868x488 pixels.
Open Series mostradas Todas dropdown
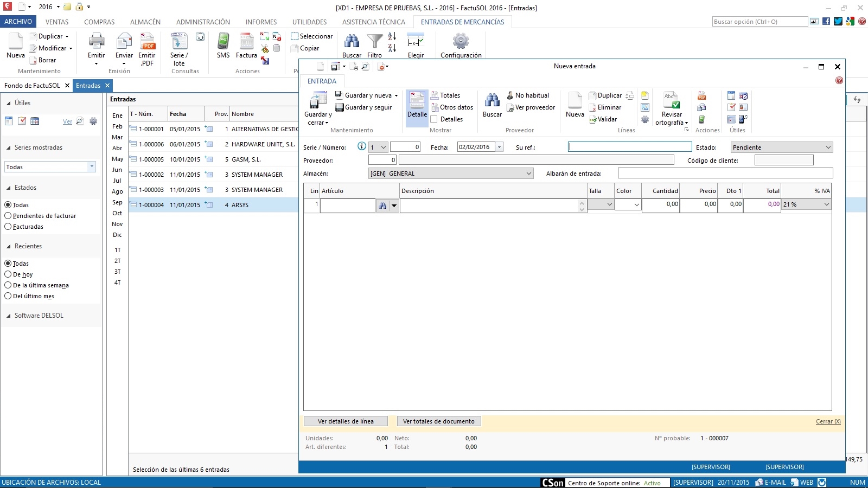pos(50,167)
